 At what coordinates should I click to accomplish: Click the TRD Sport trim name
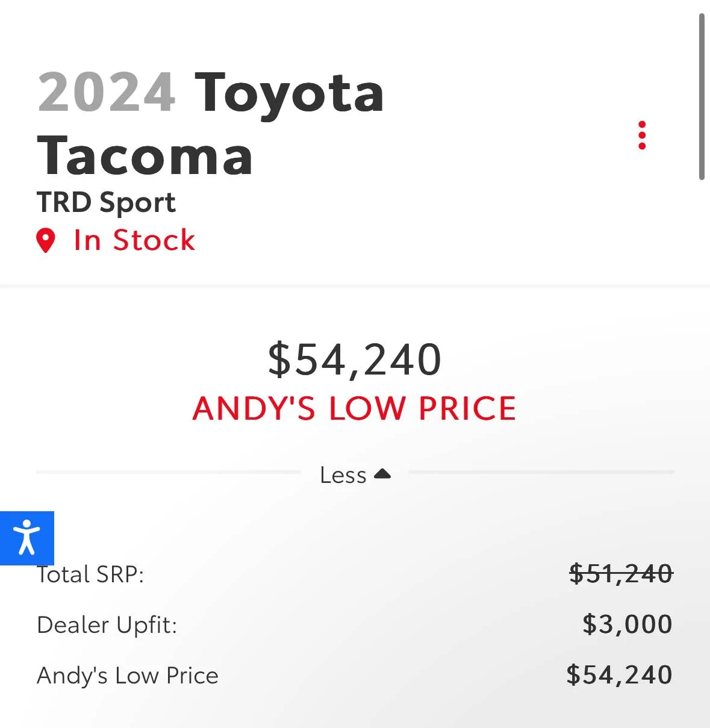click(x=106, y=202)
